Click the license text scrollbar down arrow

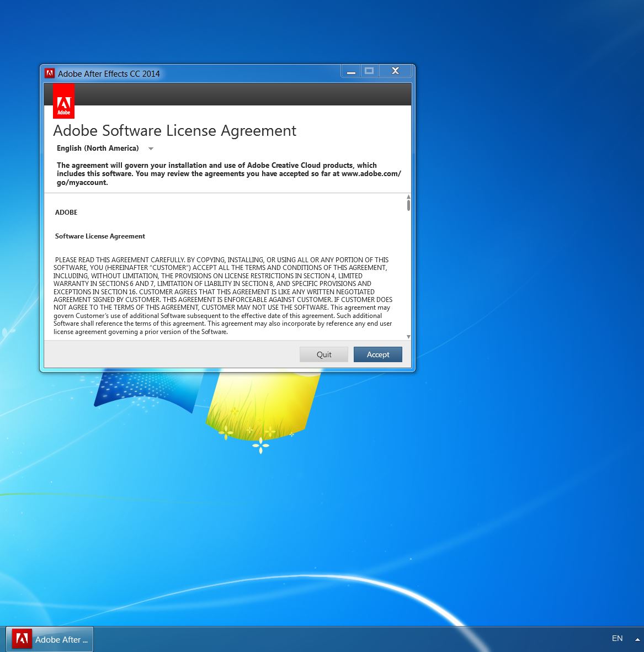pyautogui.click(x=408, y=337)
